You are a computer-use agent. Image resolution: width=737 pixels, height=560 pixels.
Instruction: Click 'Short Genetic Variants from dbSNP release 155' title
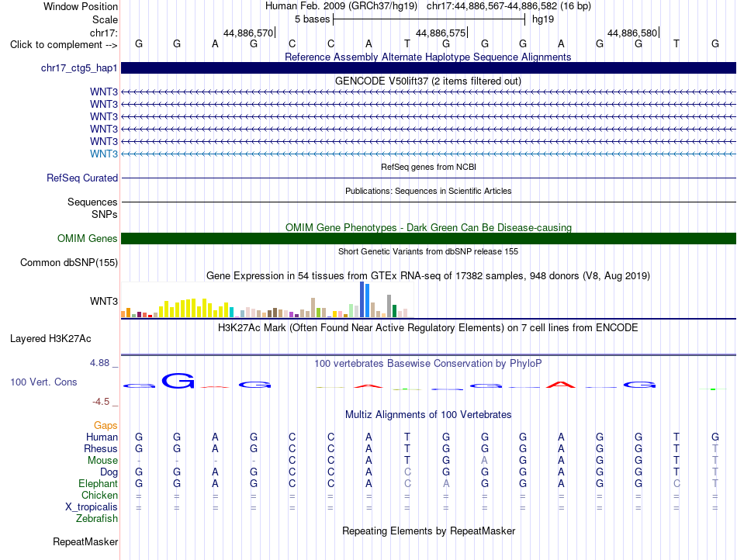click(x=428, y=251)
